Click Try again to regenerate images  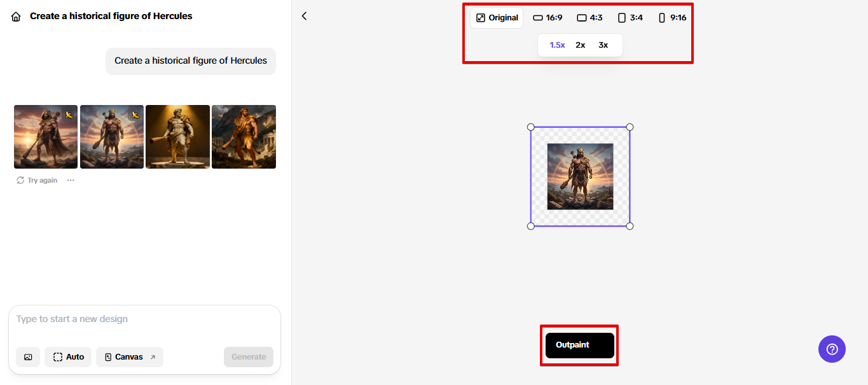pos(37,180)
